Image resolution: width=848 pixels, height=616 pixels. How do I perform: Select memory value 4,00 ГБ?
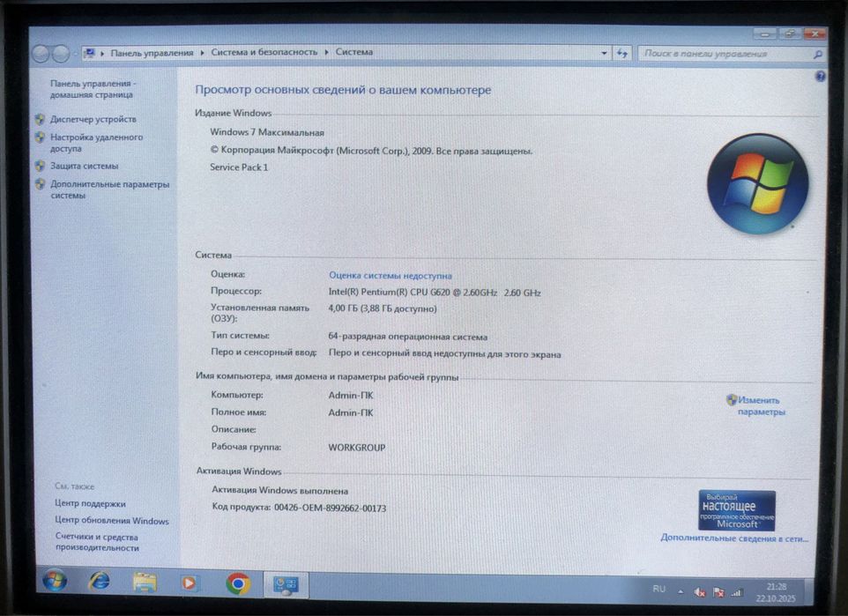[343, 308]
